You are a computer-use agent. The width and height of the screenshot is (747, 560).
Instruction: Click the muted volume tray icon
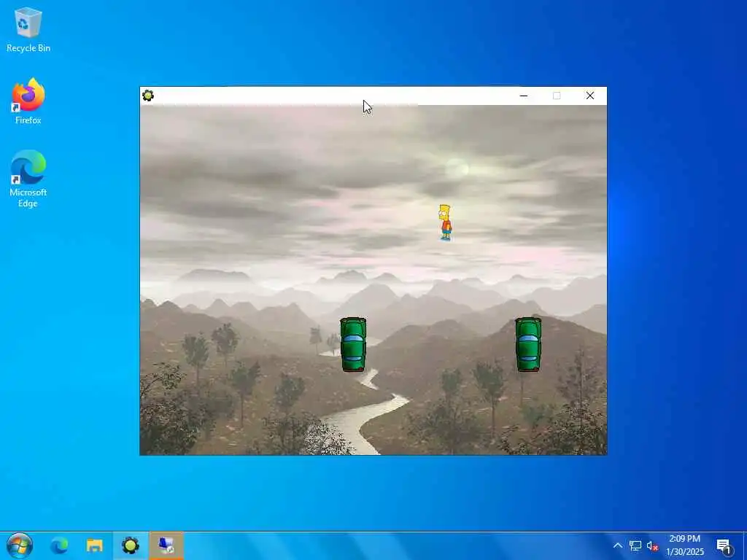point(652,545)
